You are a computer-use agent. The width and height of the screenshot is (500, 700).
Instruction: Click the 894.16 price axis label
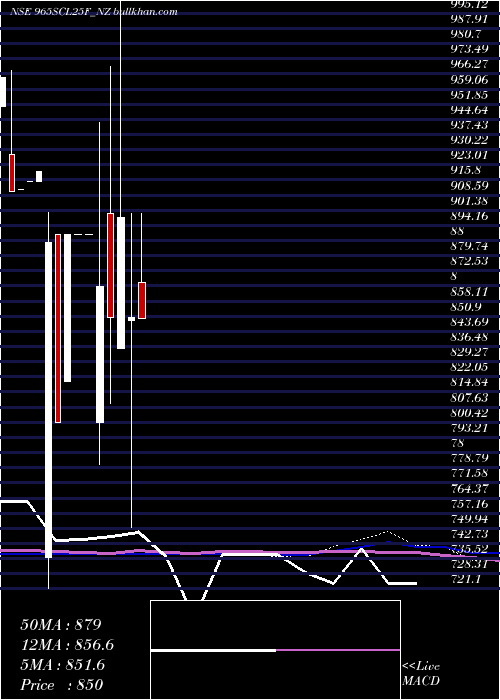tap(470, 216)
